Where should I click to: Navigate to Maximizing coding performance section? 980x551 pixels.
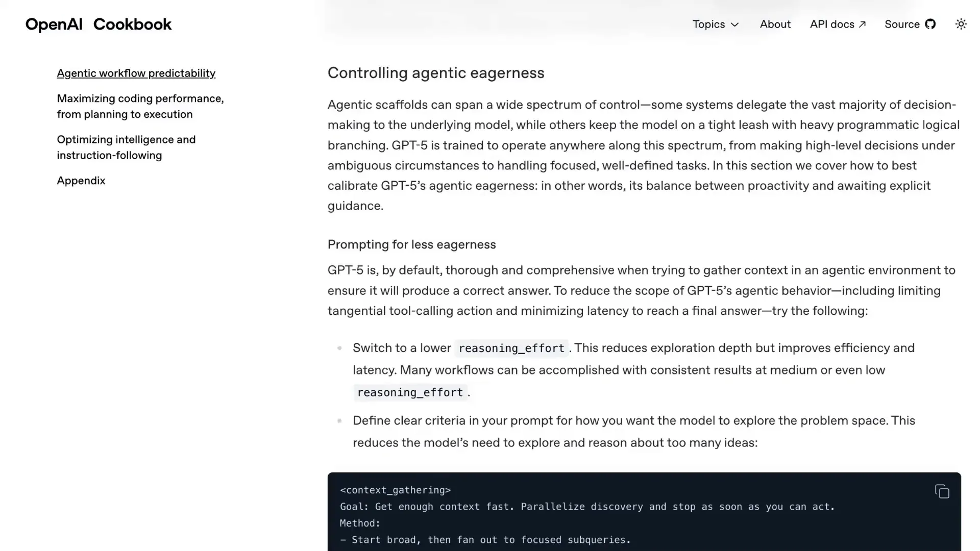click(x=140, y=106)
